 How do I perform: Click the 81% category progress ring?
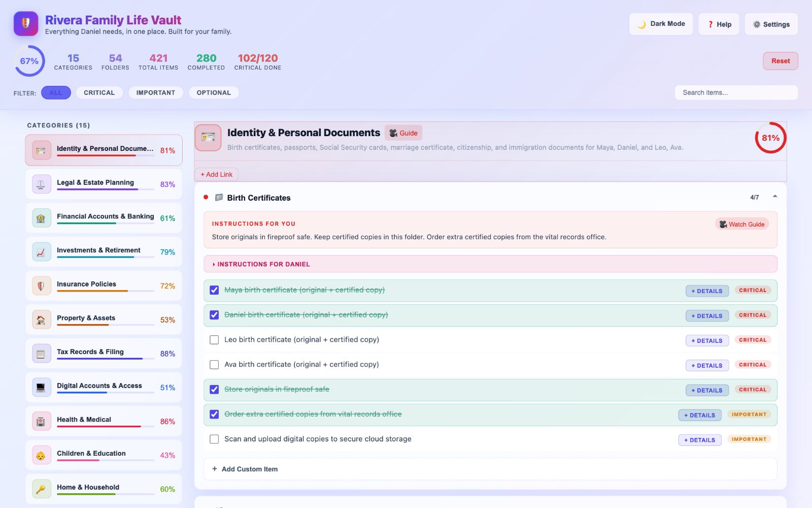pyautogui.click(x=770, y=138)
